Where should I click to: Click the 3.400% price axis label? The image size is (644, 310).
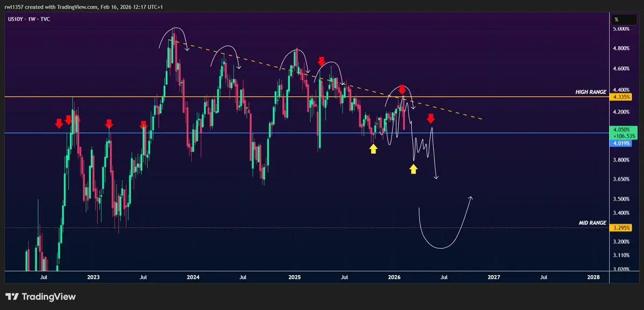621,213
